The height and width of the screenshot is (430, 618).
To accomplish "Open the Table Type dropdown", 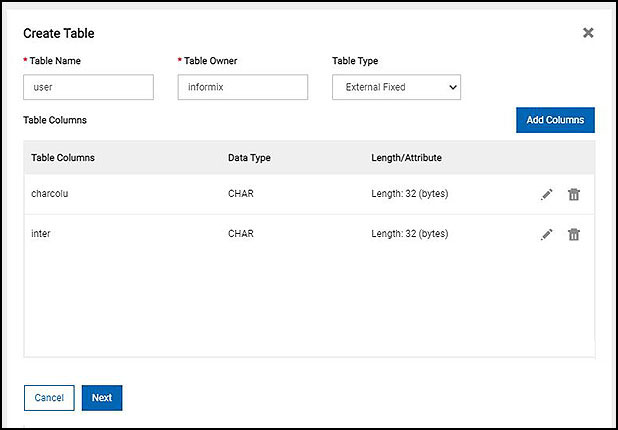I will (396, 87).
